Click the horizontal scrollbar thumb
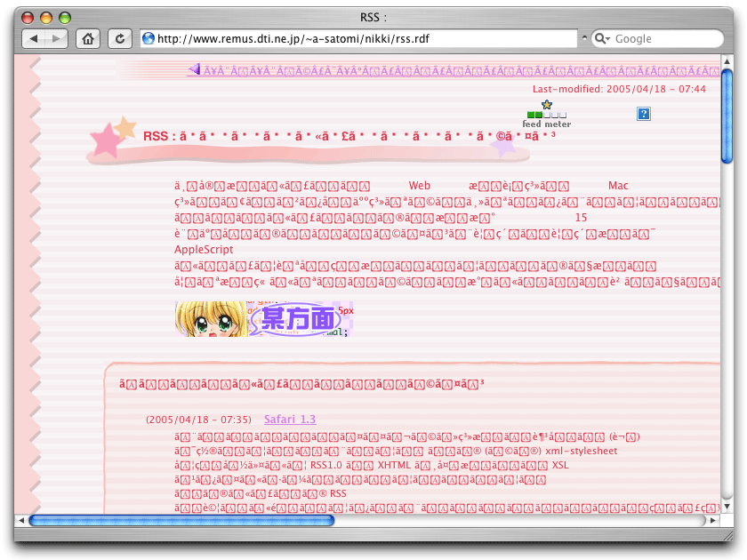Screen dimensions: 747x560 [181, 521]
